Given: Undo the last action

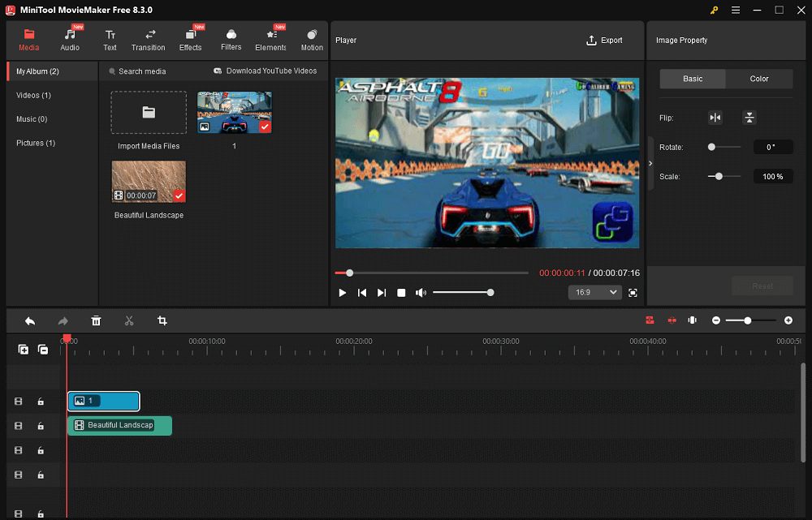Looking at the screenshot, I should tap(30, 320).
